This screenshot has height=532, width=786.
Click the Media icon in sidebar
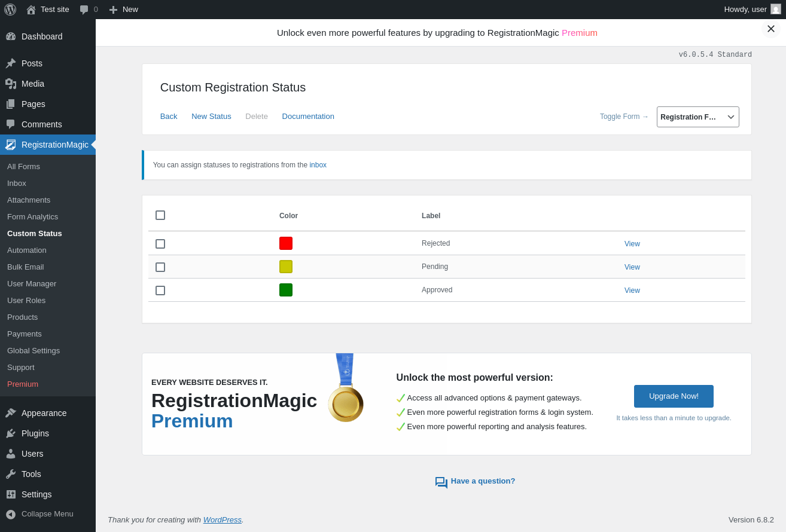coord(11,84)
